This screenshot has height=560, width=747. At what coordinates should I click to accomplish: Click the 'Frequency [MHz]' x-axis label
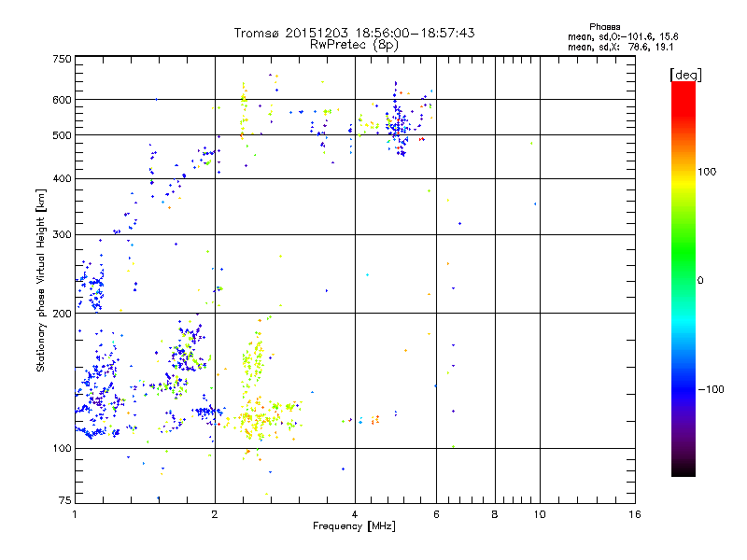354,526
